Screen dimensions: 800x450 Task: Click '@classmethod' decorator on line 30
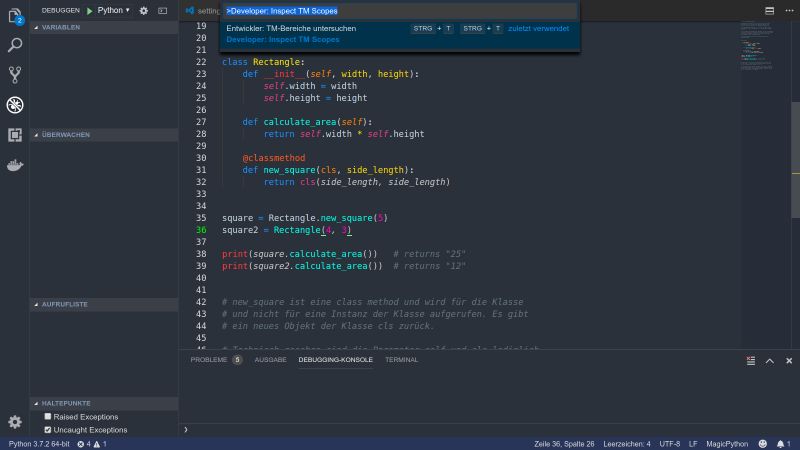pos(274,158)
